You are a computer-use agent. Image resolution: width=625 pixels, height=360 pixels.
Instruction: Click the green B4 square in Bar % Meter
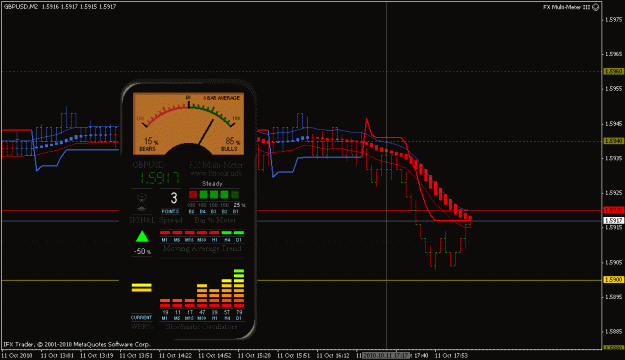tap(204, 195)
